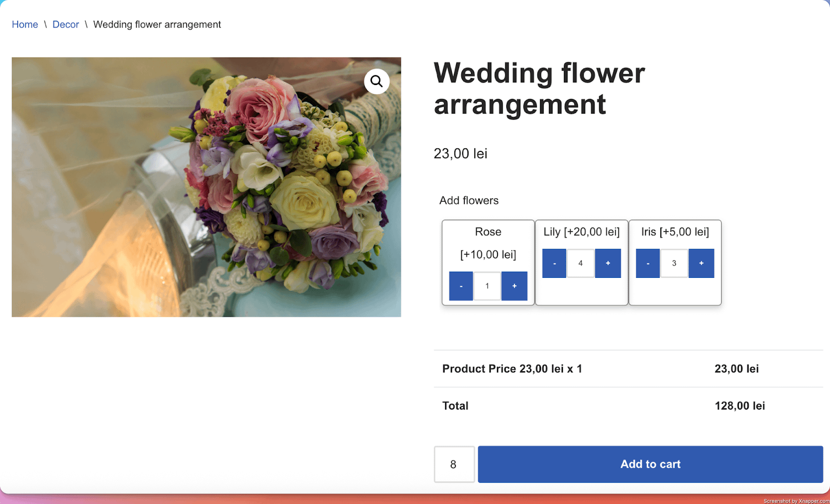This screenshot has height=504, width=830.
Task: Click the product quantity field showing 8
Action: click(x=454, y=464)
